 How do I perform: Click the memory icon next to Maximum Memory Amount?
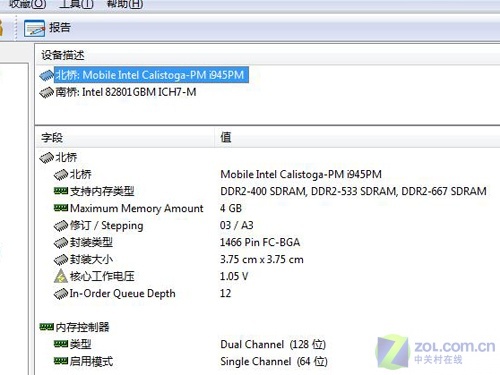point(61,208)
